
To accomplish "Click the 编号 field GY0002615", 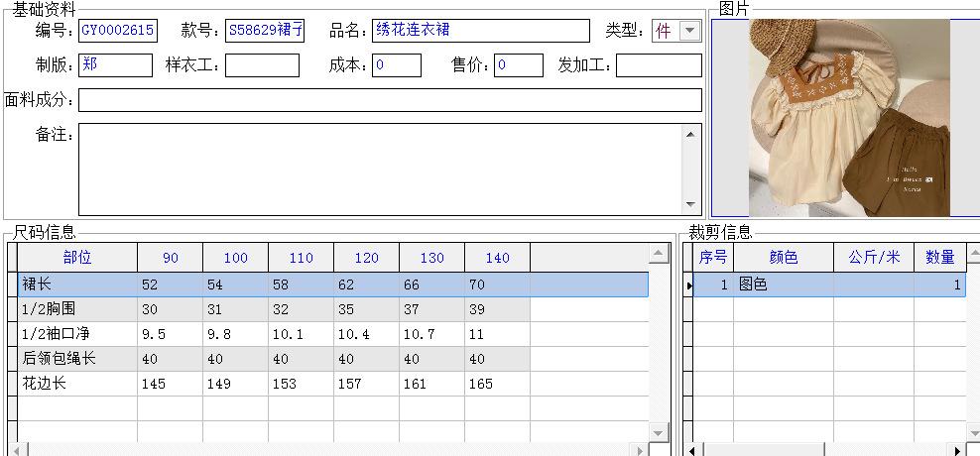I will pyautogui.click(x=117, y=31).
